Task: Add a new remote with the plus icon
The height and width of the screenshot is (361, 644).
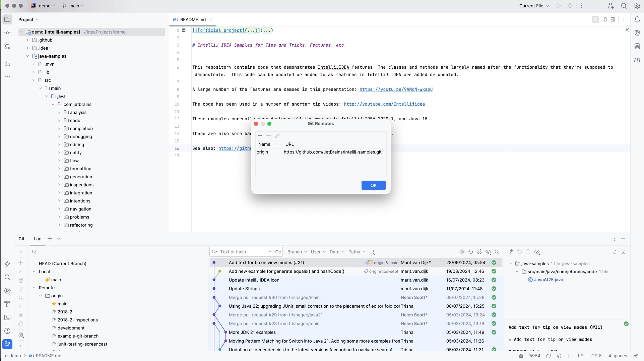Action: click(260, 136)
